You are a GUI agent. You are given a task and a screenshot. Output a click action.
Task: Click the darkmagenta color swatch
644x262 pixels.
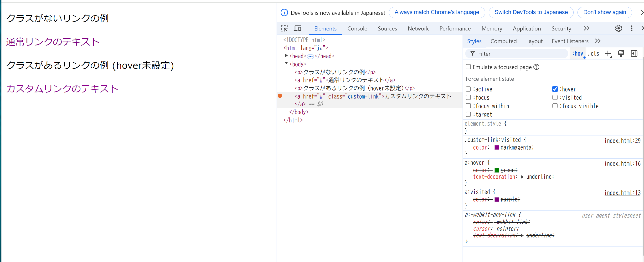(x=497, y=147)
